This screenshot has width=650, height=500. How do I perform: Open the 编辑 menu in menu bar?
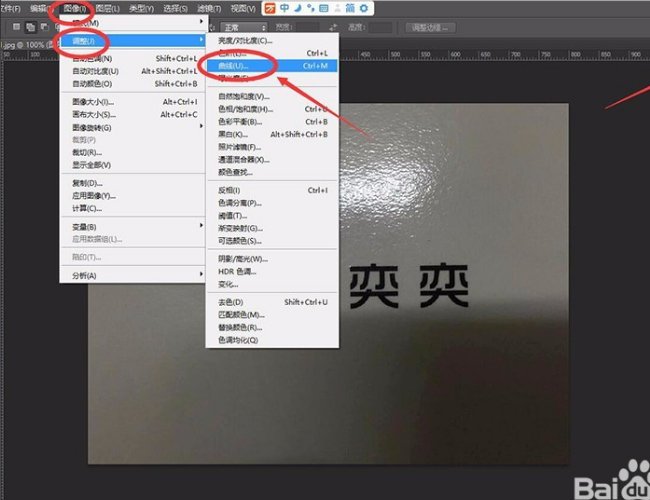click(x=41, y=8)
